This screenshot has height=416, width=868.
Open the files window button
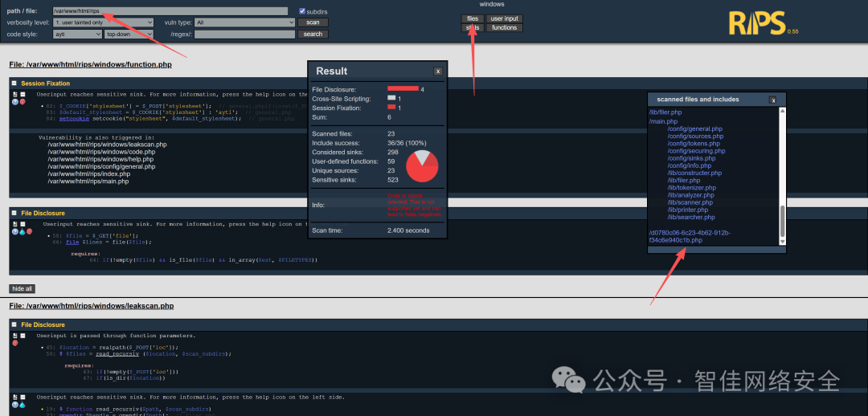[473, 18]
